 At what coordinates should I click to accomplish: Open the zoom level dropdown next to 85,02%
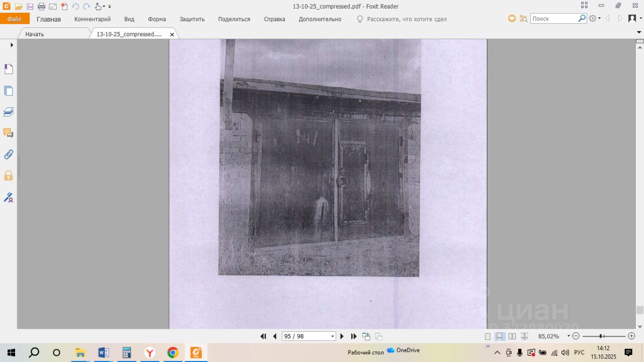[569, 336]
